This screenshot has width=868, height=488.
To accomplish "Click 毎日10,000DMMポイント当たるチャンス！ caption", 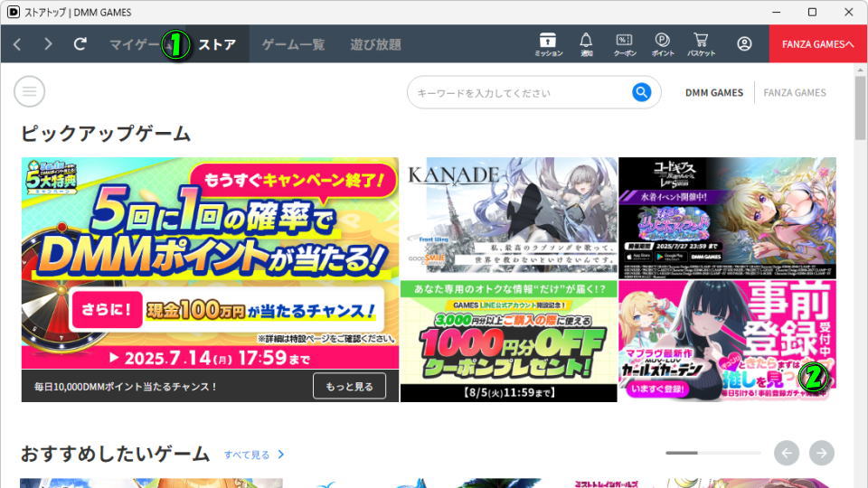I will pos(126,387).
